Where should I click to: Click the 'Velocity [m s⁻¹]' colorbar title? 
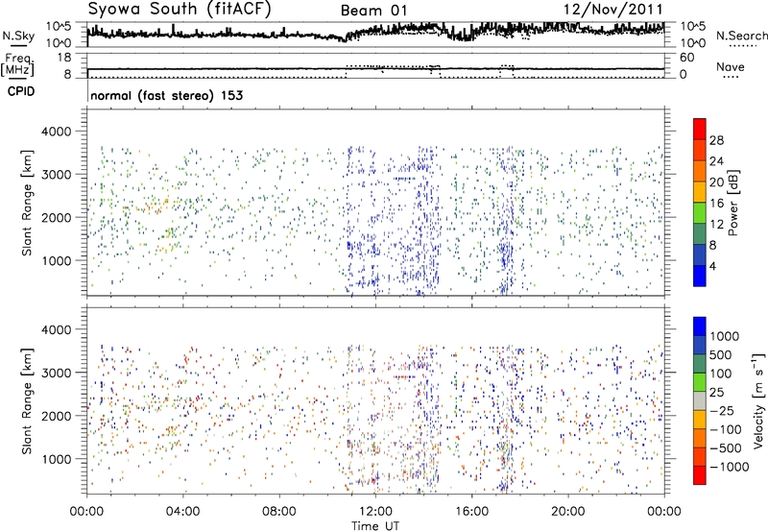(x=758, y=401)
